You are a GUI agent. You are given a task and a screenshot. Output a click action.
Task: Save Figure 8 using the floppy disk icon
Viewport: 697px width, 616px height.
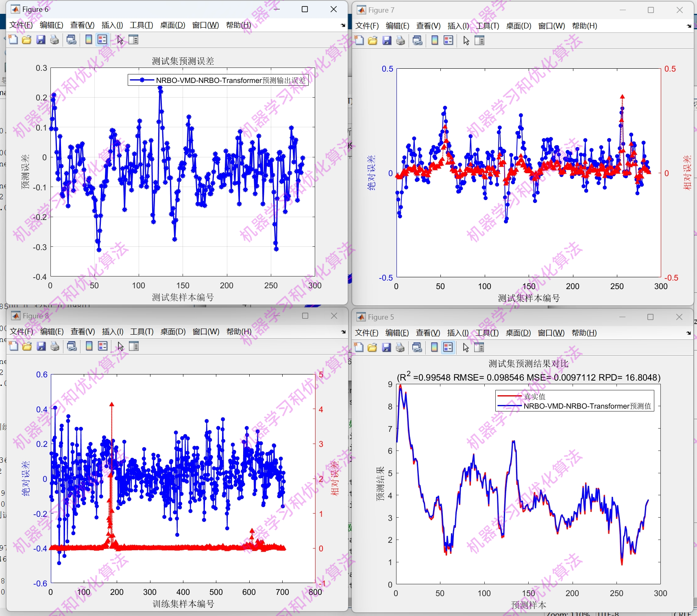41,346
